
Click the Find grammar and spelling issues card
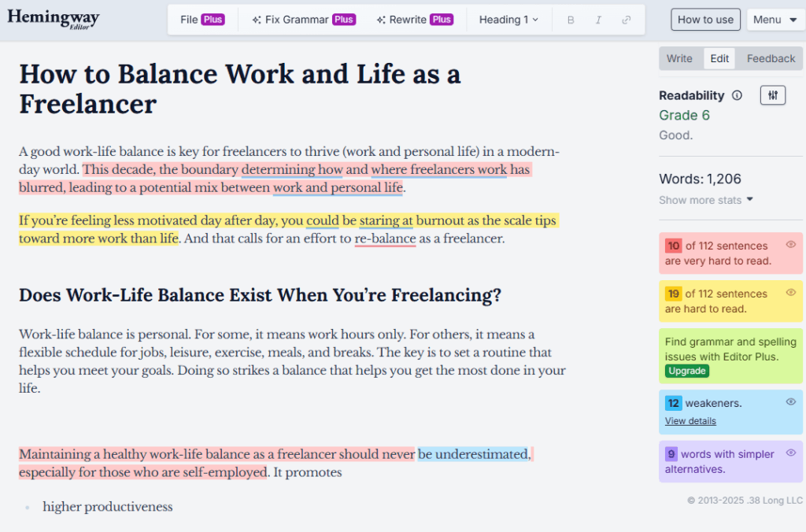click(730, 357)
